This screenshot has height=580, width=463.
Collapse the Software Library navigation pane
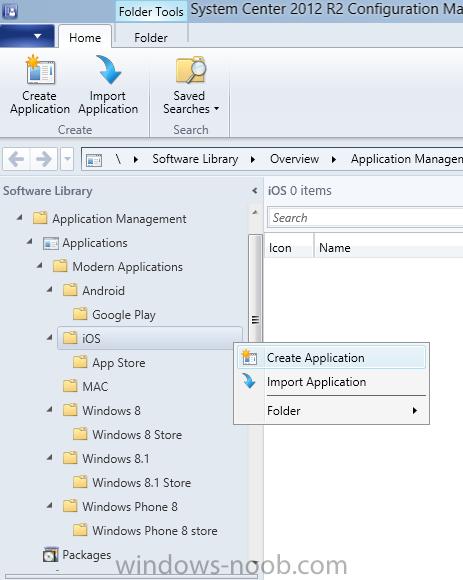click(x=254, y=191)
